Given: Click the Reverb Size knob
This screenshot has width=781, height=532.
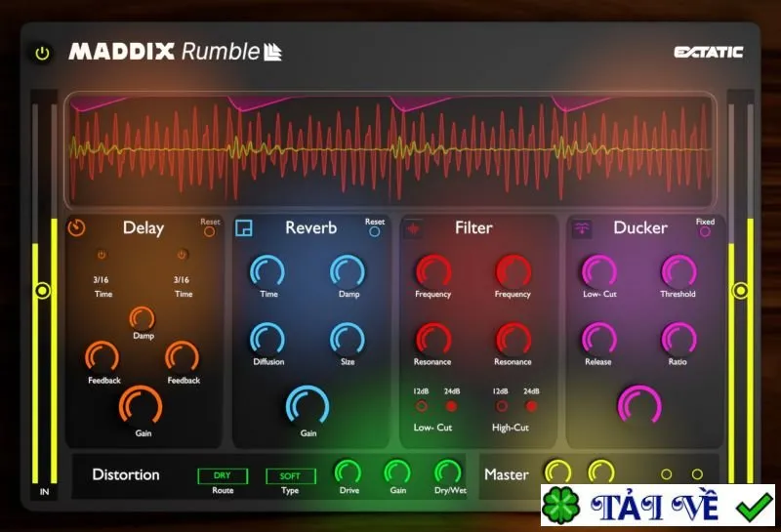Looking at the screenshot, I should point(348,340).
